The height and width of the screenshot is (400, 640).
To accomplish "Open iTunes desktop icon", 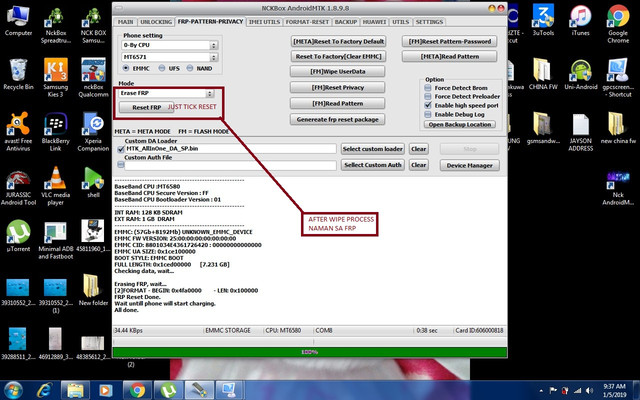I will pos(580,20).
